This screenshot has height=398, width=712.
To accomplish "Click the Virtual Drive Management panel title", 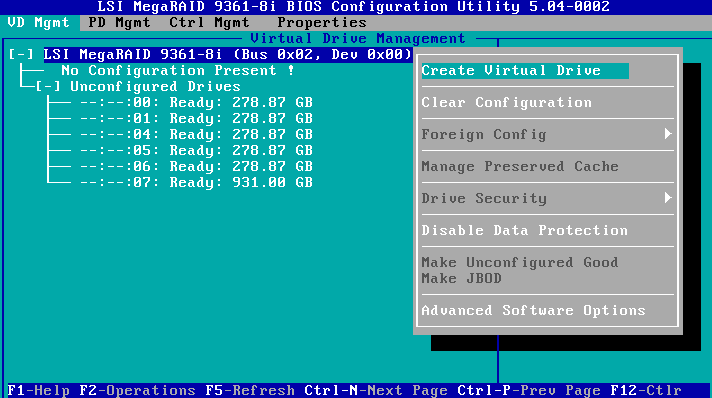I will 358,39.
